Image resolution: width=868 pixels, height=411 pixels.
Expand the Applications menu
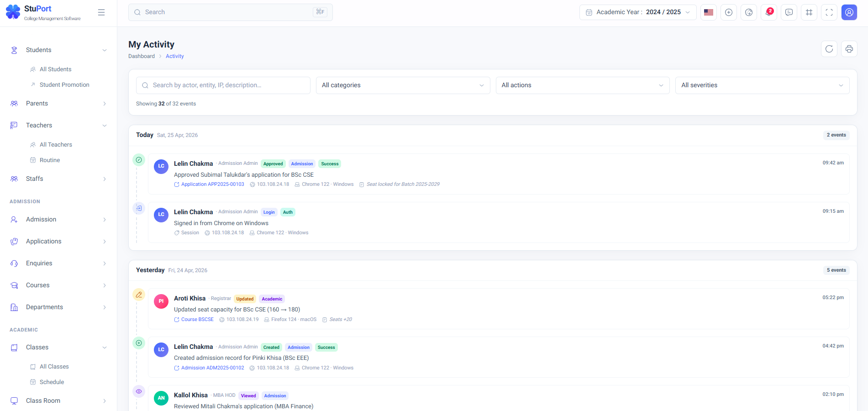(x=105, y=242)
